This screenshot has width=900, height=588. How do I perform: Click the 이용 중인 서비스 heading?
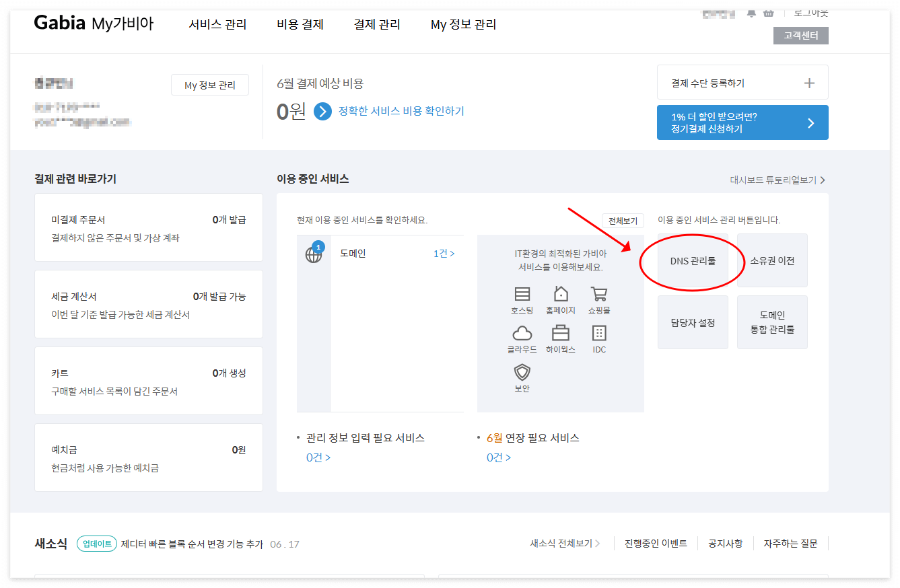(x=313, y=179)
